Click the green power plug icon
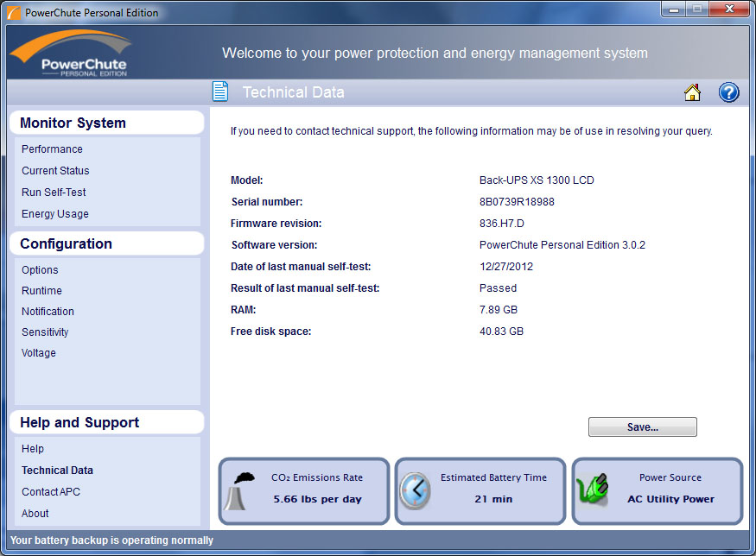Image resolution: width=756 pixels, height=556 pixels. coord(593,490)
